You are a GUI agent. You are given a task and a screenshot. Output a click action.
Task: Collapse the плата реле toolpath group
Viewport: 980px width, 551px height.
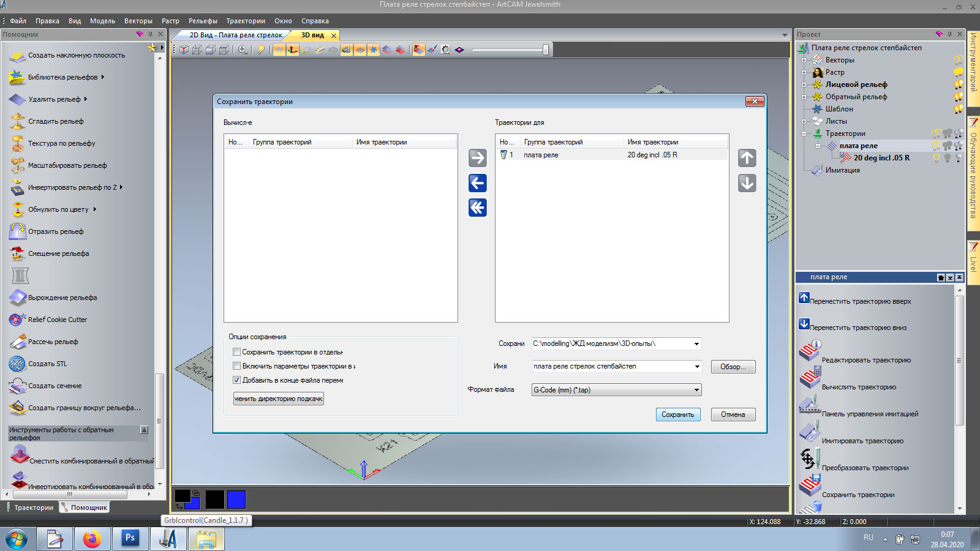[818, 146]
